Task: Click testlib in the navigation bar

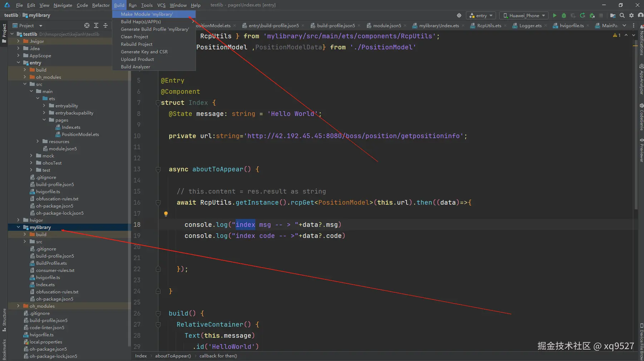Action: [x=11, y=15]
